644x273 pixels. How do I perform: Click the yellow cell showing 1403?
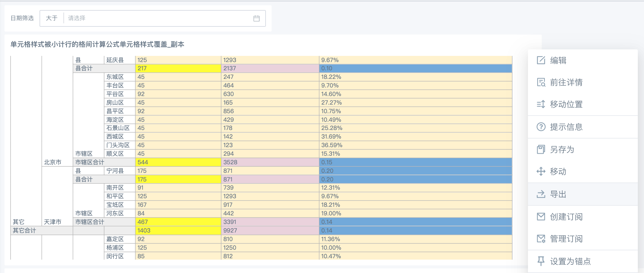pos(178,230)
